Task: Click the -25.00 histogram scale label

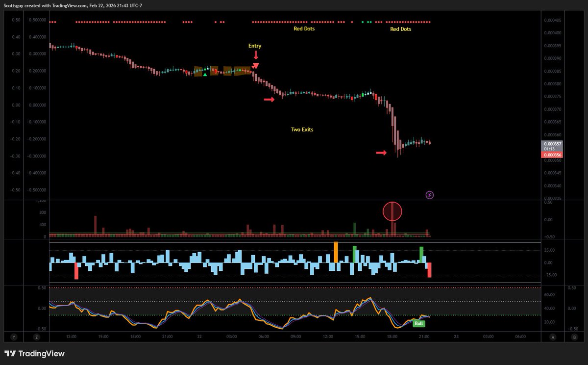Action: 550,275
